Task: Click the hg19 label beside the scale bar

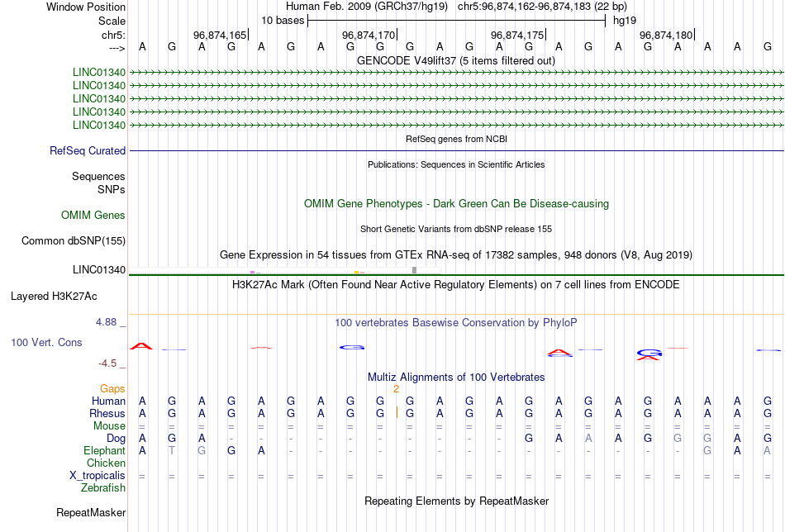Action: click(625, 21)
